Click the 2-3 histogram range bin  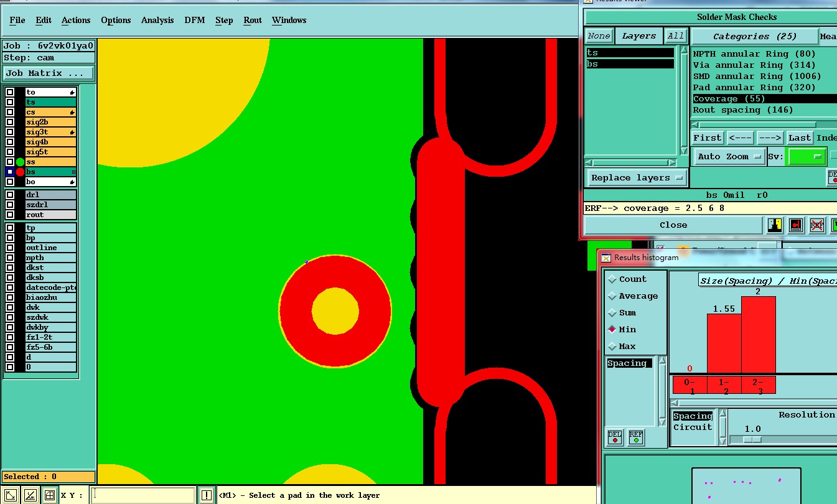[759, 385]
